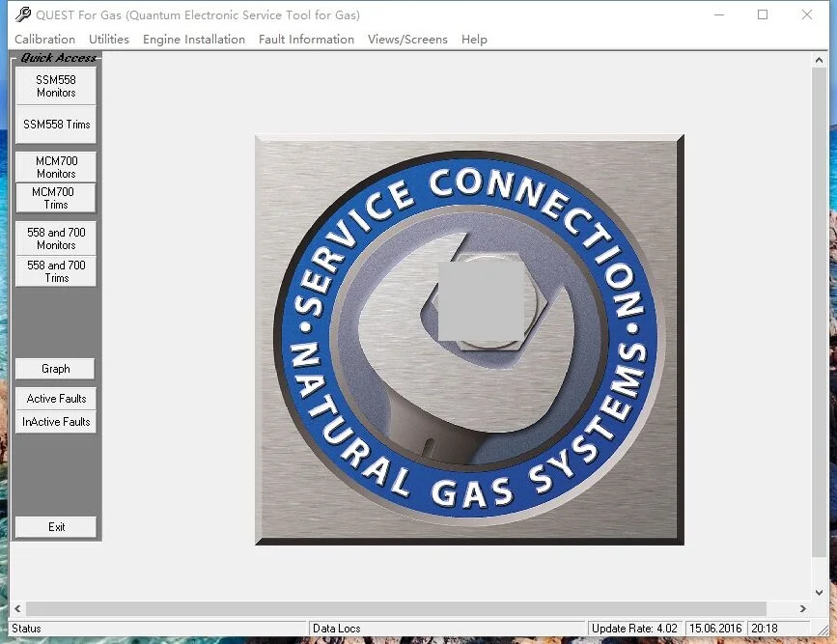
Task: Open SSM558 Monitors screen
Action: (x=56, y=86)
